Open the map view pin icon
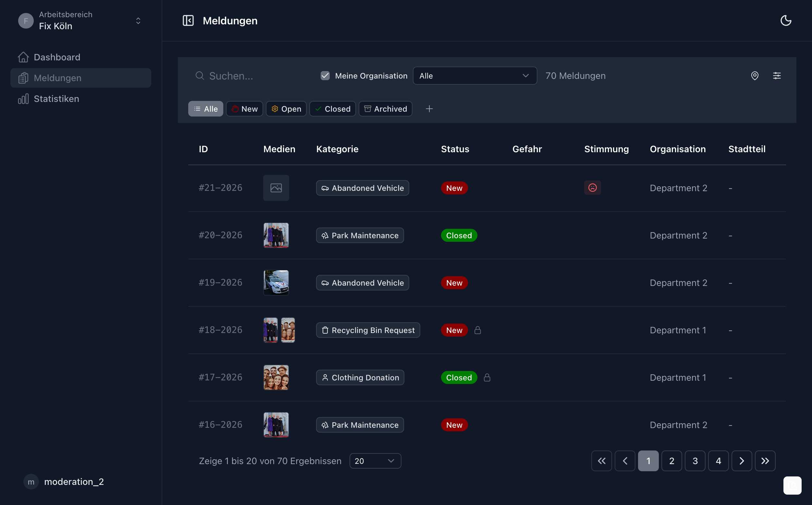Viewport: 812px width, 505px height. click(755, 76)
